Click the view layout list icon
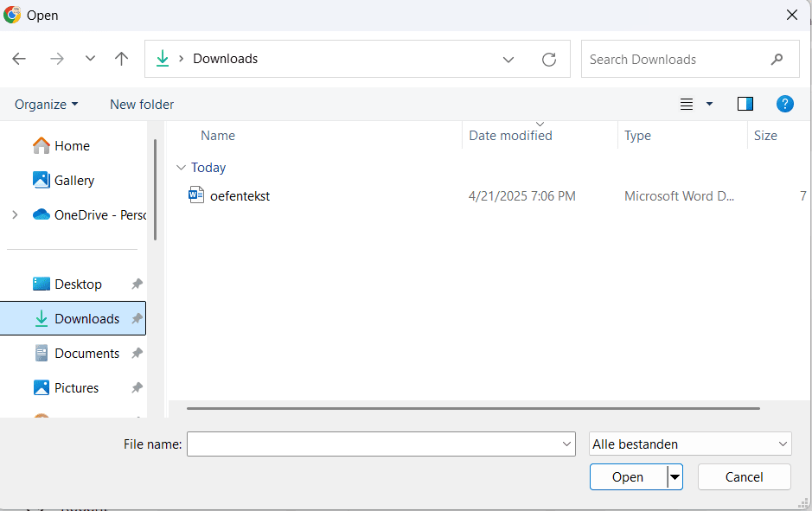This screenshot has width=812, height=511. (687, 104)
